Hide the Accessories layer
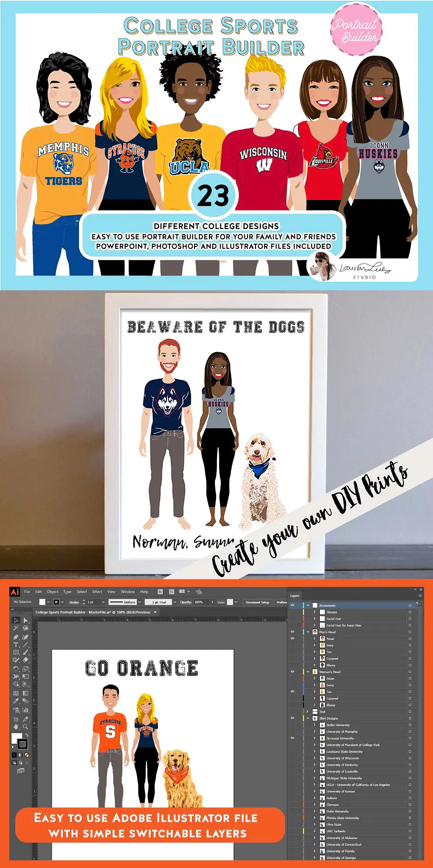 coord(292,605)
